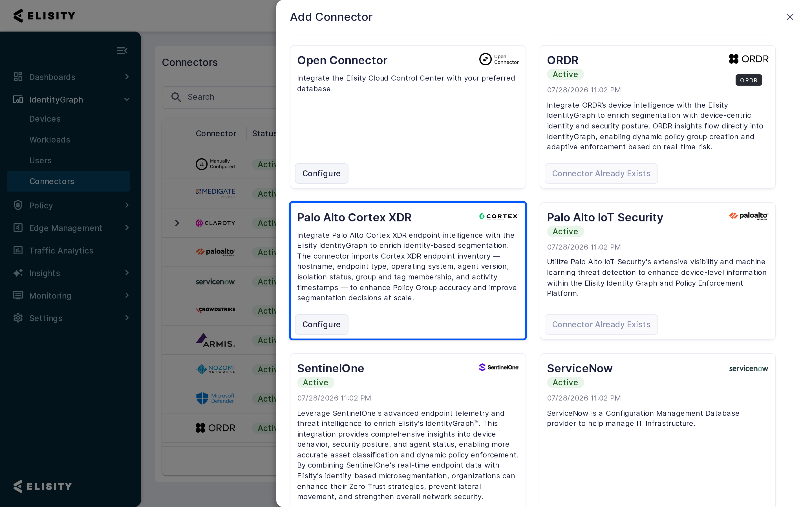Click the Dashboards grid icon

point(18,77)
